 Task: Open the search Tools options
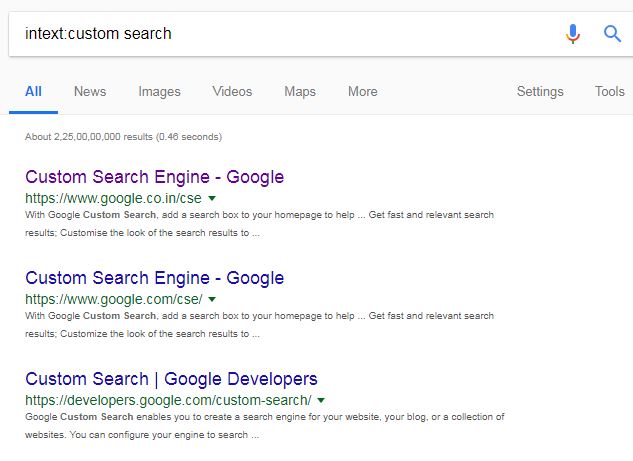609,91
